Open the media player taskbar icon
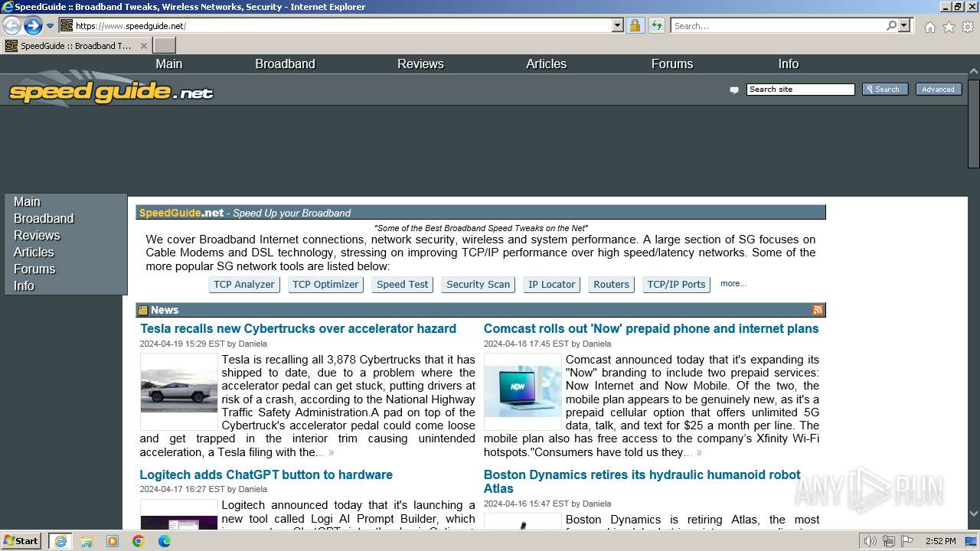The image size is (980, 551). [x=113, y=541]
